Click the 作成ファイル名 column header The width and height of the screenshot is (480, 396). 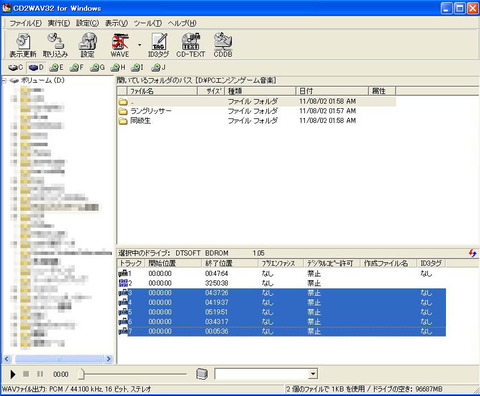(x=389, y=263)
